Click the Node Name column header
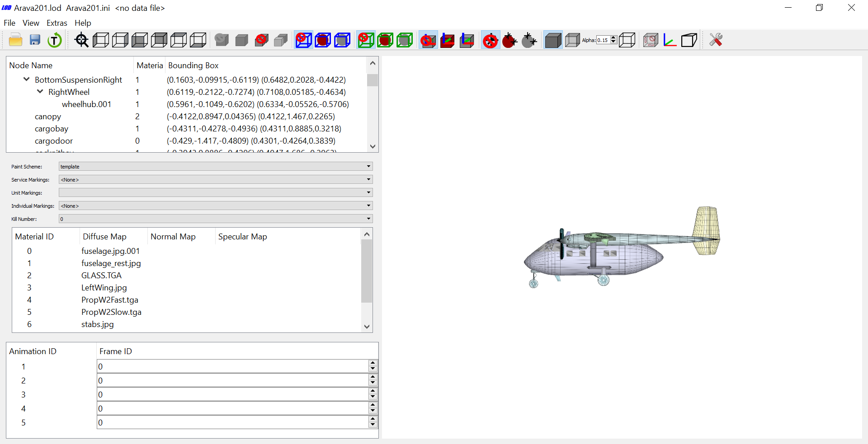This screenshot has width=868, height=444. tap(70, 65)
